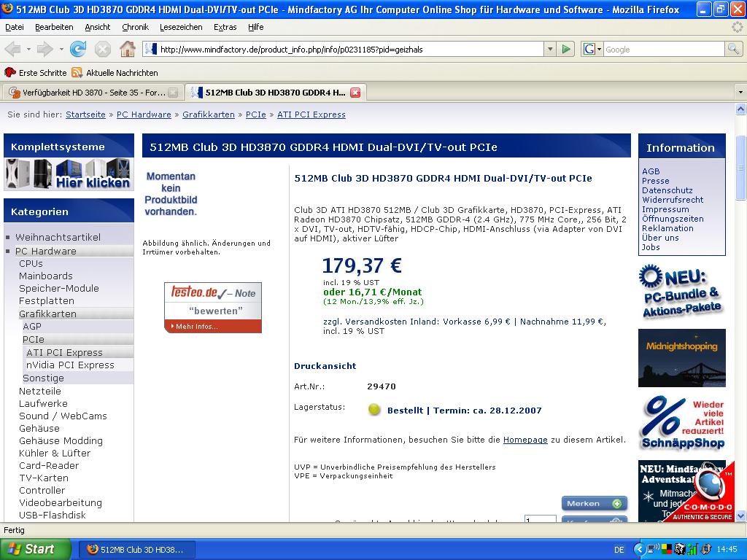747x560 pixels.
Task: Click into the Google search field
Action: tap(664, 49)
